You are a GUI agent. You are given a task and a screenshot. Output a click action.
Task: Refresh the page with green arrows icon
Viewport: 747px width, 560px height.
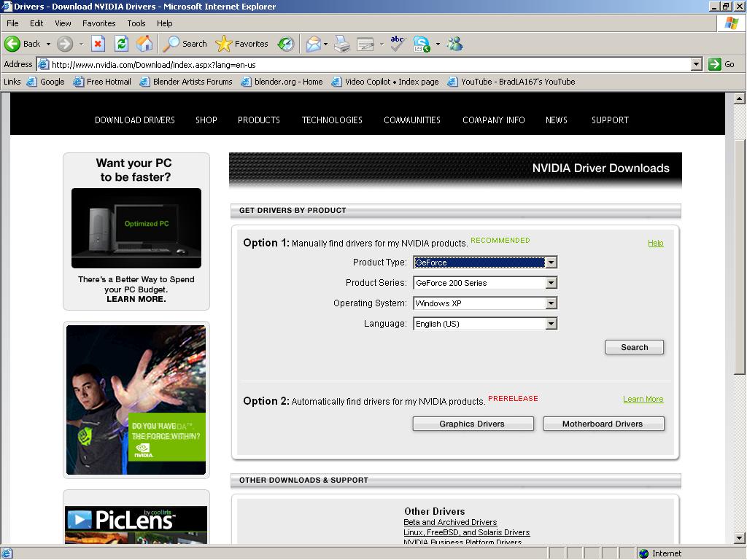[x=122, y=44]
